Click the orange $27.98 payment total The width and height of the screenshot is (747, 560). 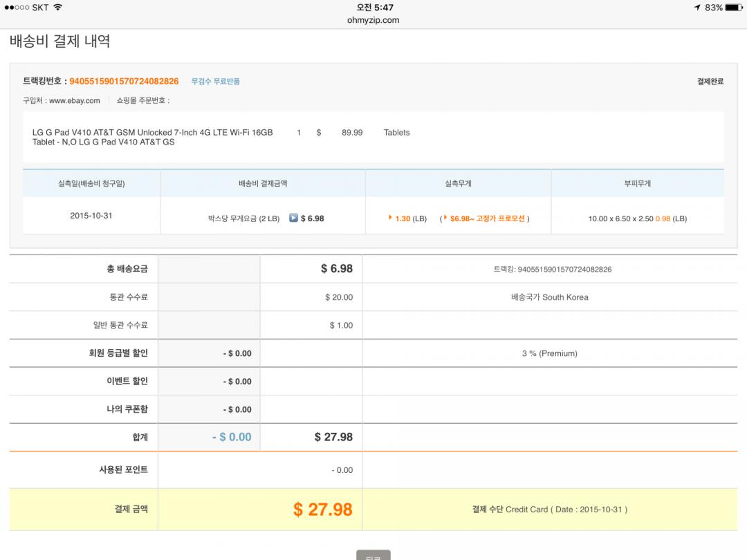click(x=322, y=510)
